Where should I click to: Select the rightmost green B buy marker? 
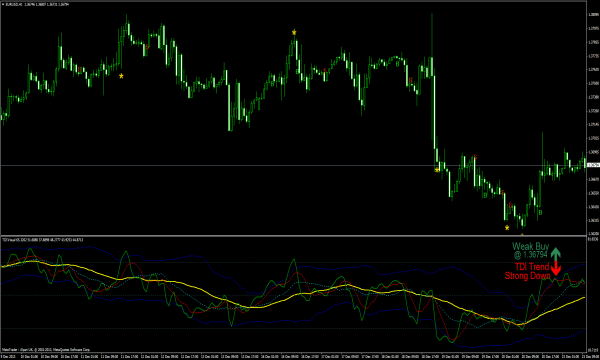540,212
